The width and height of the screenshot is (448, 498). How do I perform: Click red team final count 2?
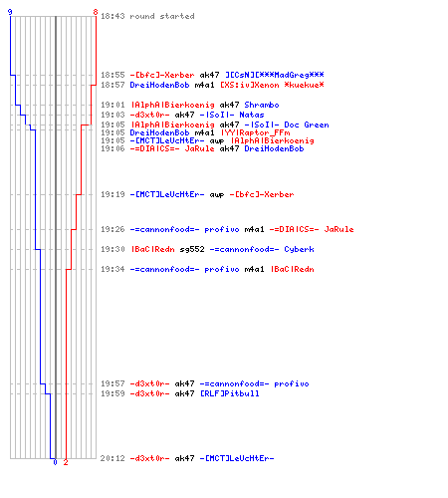66,462
